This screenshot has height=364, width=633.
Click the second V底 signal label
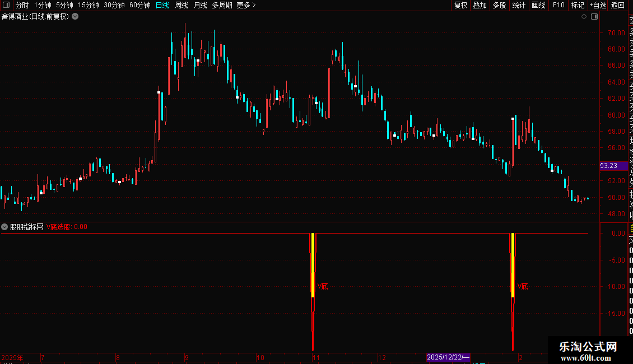tap(523, 287)
